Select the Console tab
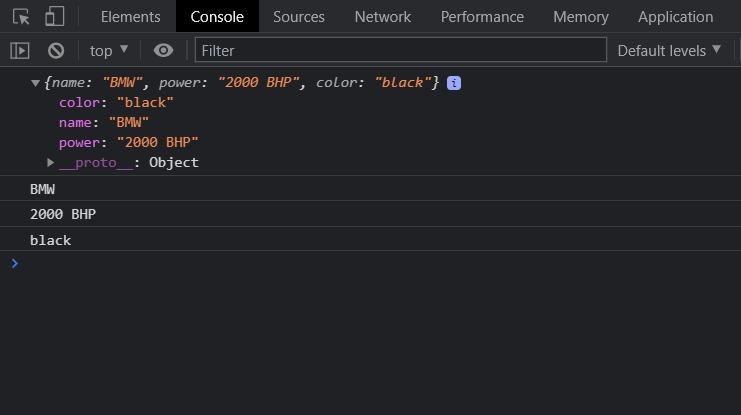 (x=217, y=17)
